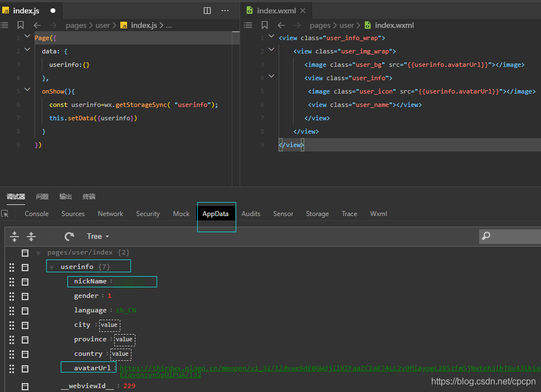The width and height of the screenshot is (541, 392).
Task: Click the back arrow in index.js breadcrumb bar
Action: coord(37,25)
